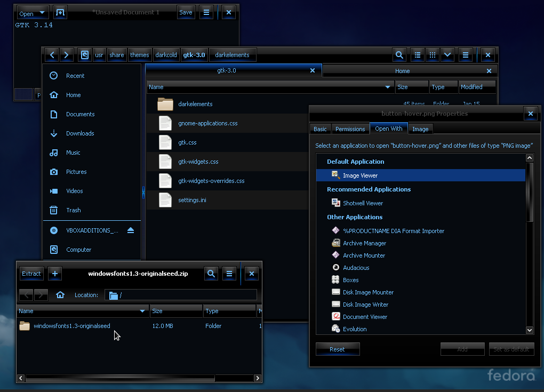The image size is (544, 392).
Task: Sort by Name column in archive manager
Action: pyautogui.click(x=83, y=311)
